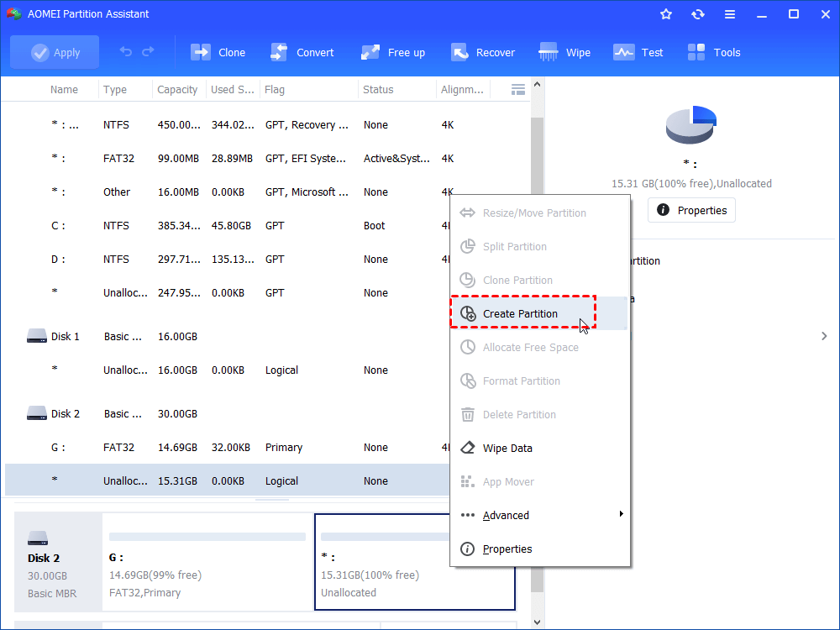Select the G: FAT32 partition row
Screen dimensions: 840x630
(227, 448)
